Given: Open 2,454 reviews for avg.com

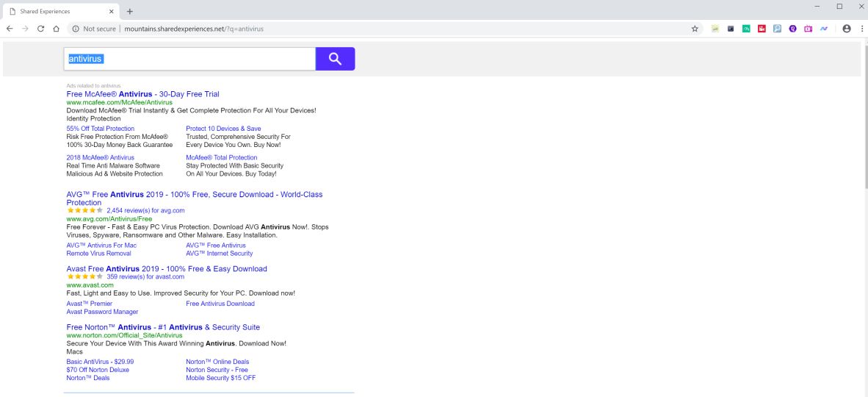Looking at the screenshot, I should 145,211.
